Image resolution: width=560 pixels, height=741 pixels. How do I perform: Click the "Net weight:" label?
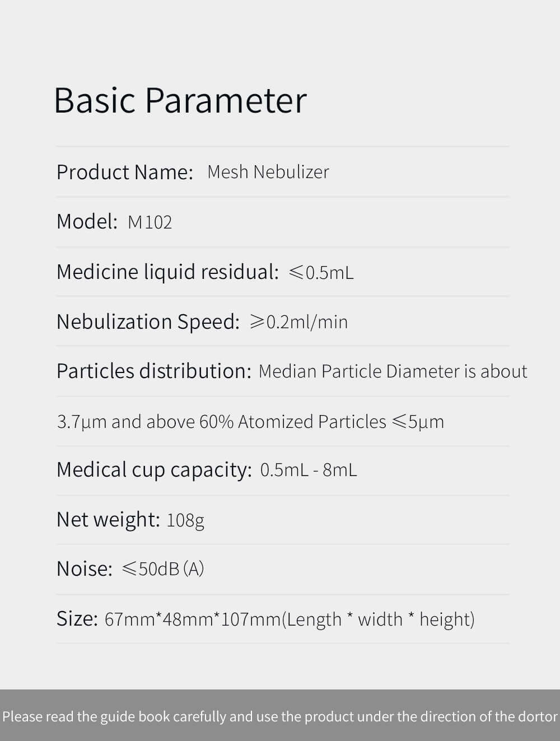pos(108,519)
